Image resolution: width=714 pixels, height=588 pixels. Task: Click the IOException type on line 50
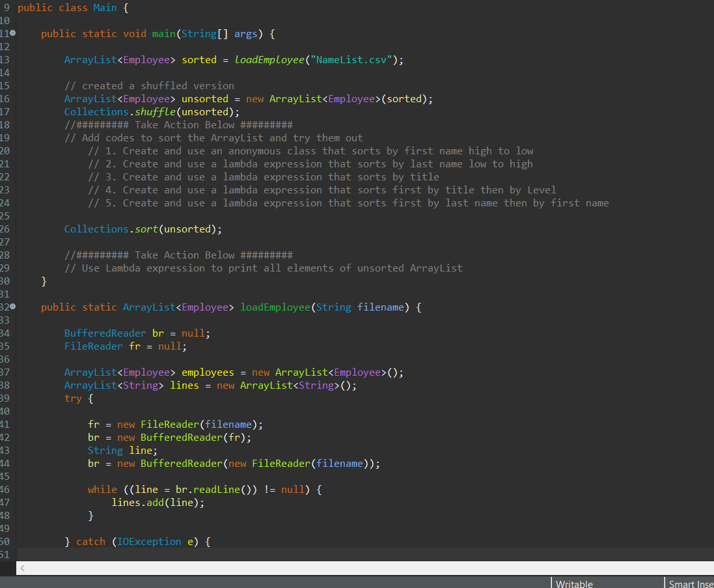pos(148,541)
